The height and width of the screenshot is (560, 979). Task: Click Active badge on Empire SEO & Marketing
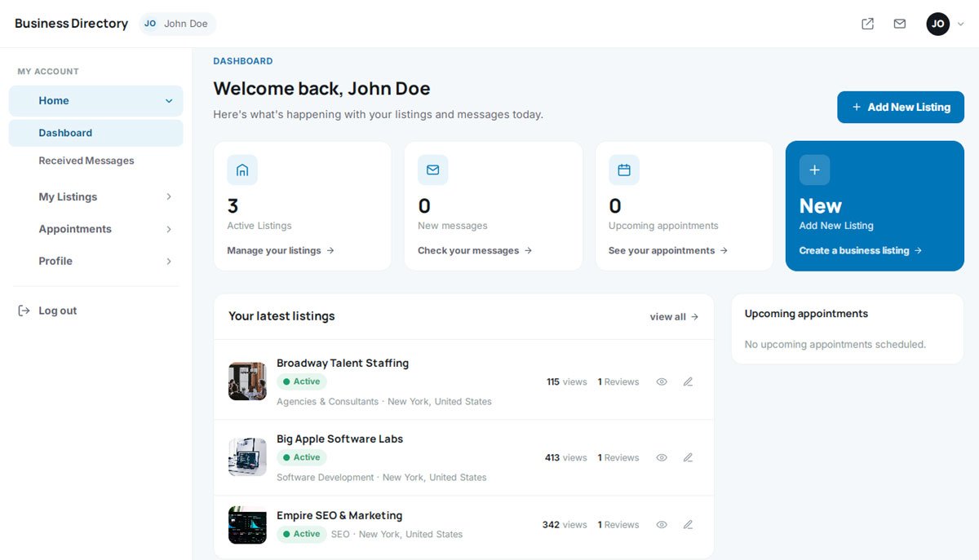302,534
